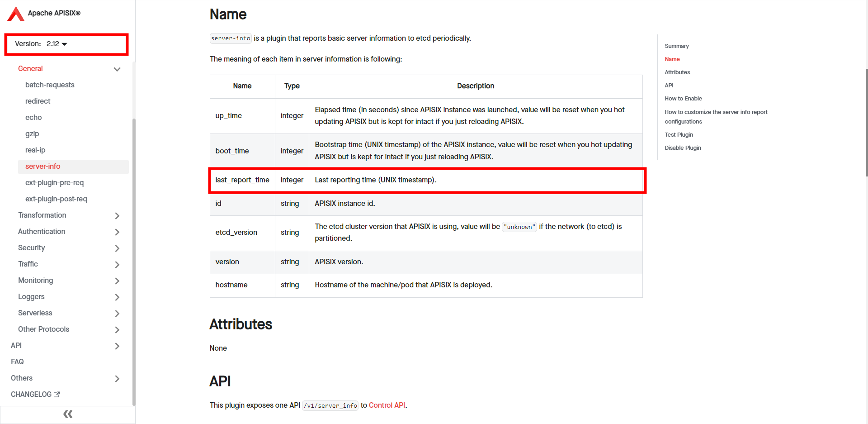Expand the Monitoring category chevron
868x424 pixels.
117,281
